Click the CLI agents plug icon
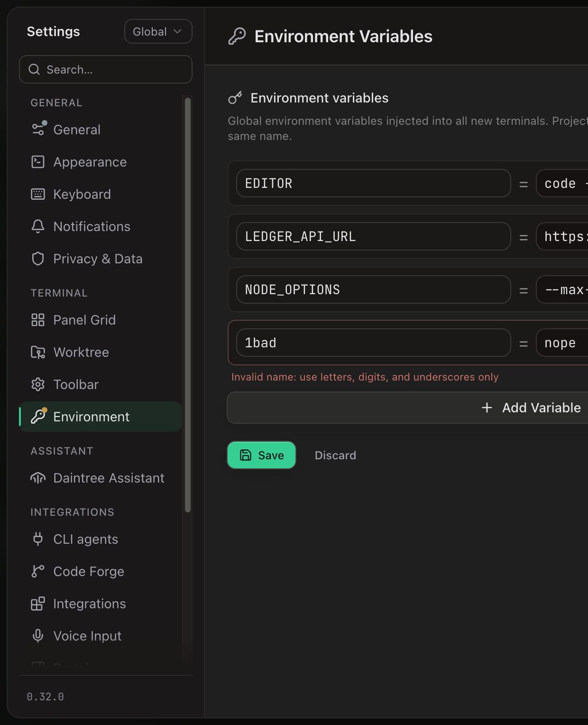This screenshot has height=725, width=588. coord(38,539)
